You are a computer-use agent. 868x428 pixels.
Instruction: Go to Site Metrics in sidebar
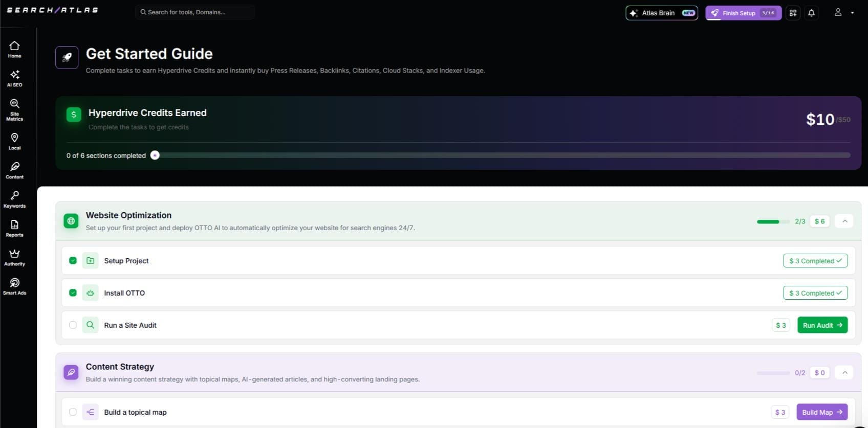[x=14, y=109]
